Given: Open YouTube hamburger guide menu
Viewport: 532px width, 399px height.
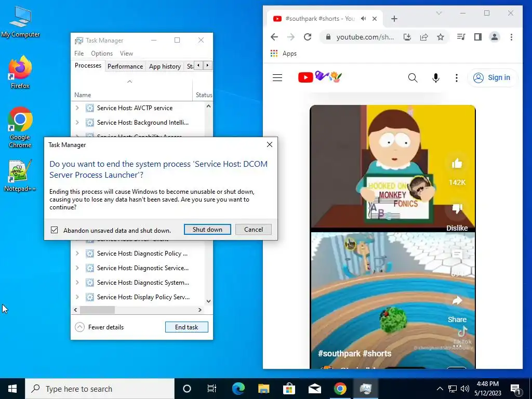Looking at the screenshot, I should 277,78.
